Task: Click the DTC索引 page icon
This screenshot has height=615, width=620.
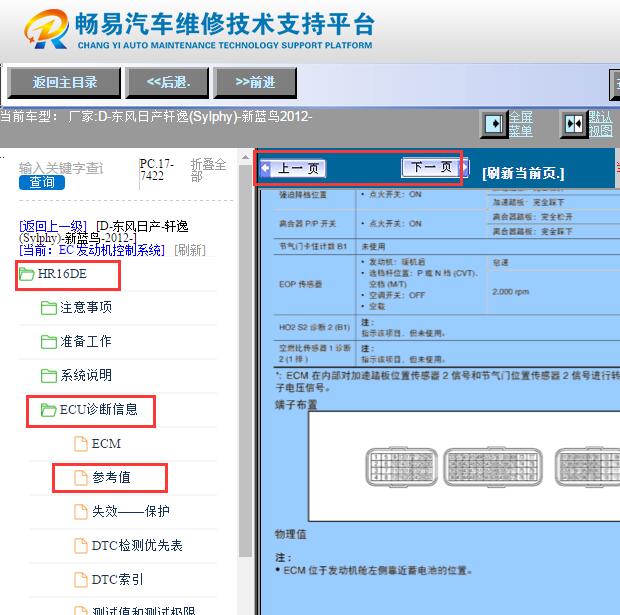Action: 81,580
